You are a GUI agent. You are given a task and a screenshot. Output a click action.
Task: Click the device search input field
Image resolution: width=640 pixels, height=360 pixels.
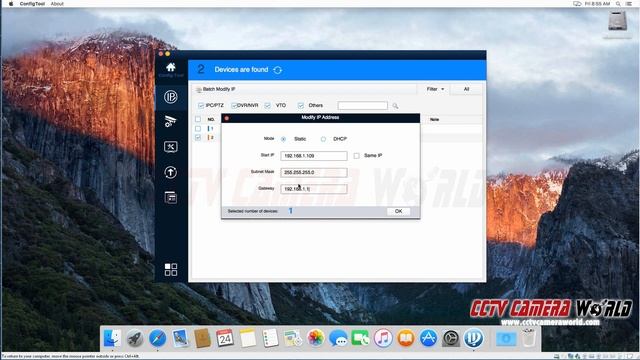(362, 106)
